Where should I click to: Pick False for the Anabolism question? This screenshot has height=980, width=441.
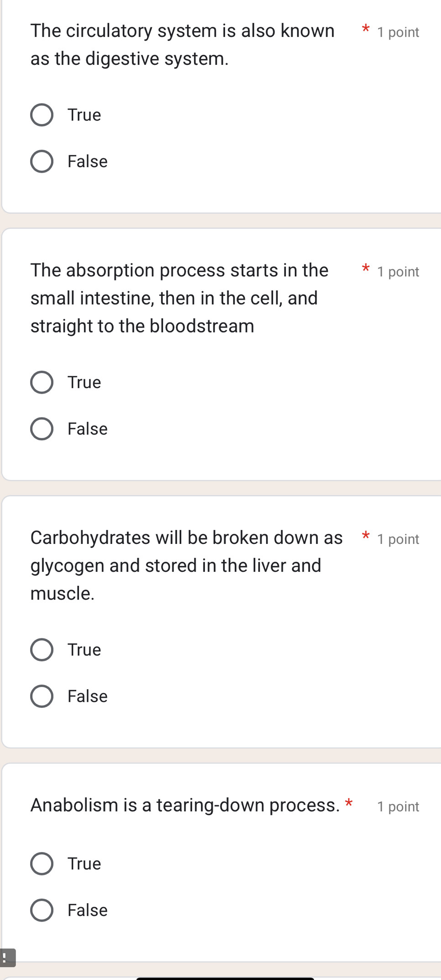[x=42, y=910]
